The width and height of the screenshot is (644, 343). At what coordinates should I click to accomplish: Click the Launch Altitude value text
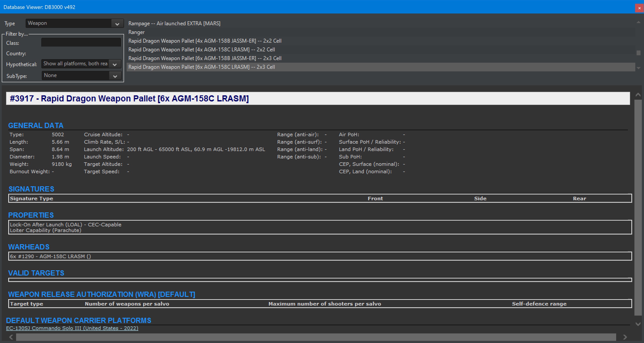[196, 149]
